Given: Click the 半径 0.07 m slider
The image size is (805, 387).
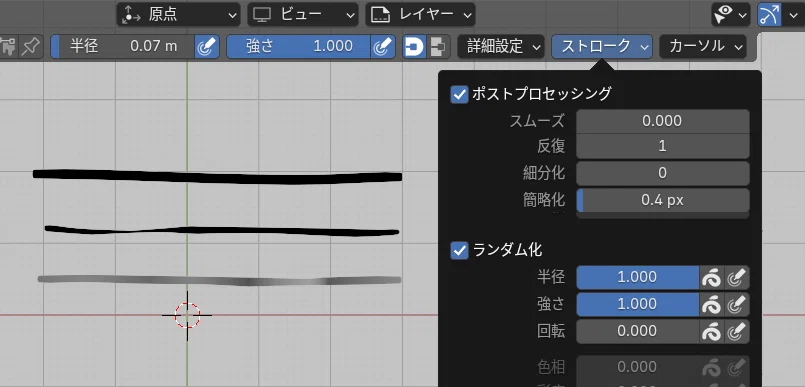Looking at the screenshot, I should (123, 47).
